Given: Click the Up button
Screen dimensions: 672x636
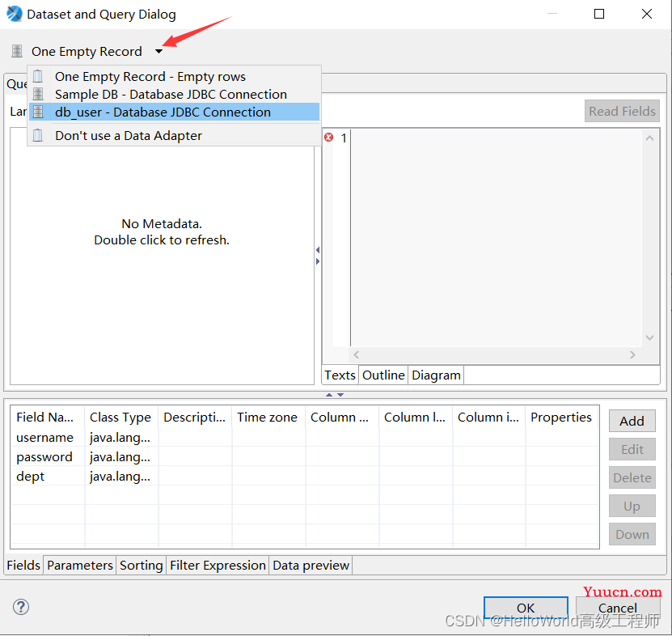Looking at the screenshot, I should pyautogui.click(x=632, y=506).
